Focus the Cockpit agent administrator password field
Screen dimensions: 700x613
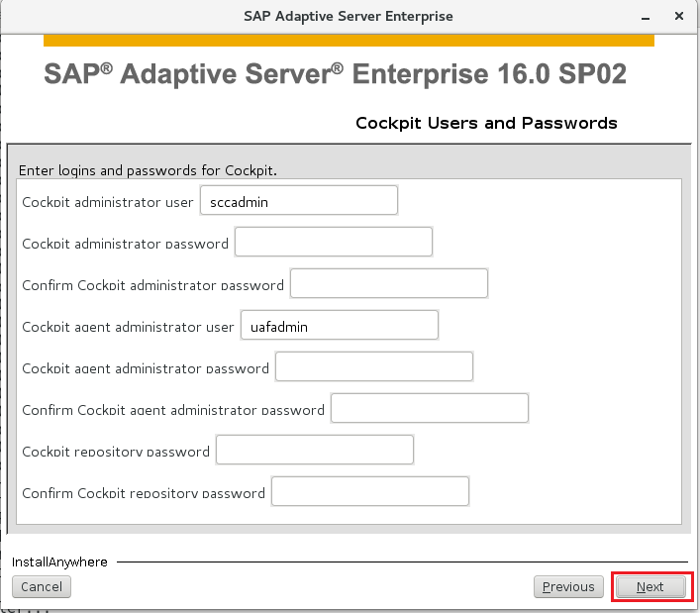pyautogui.click(x=374, y=366)
